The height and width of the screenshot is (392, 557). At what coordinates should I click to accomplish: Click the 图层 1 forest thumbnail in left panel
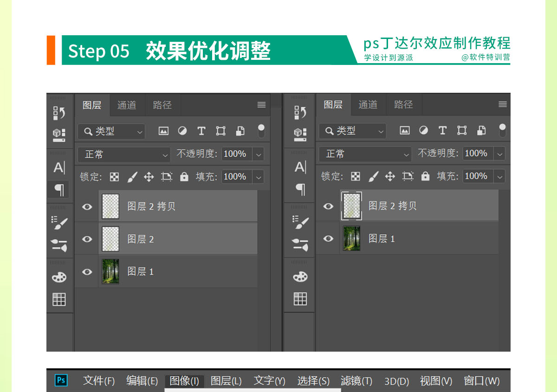tap(110, 271)
